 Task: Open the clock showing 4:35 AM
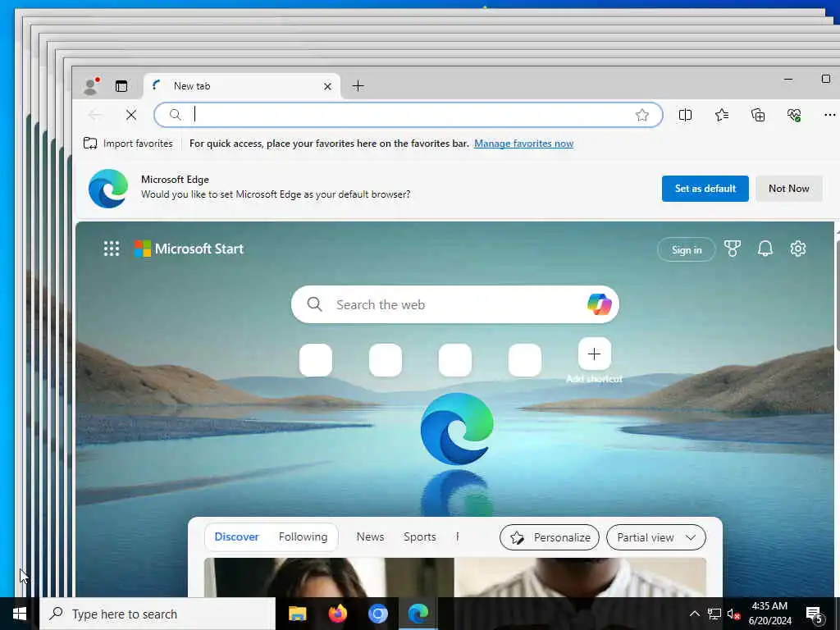[769, 614]
